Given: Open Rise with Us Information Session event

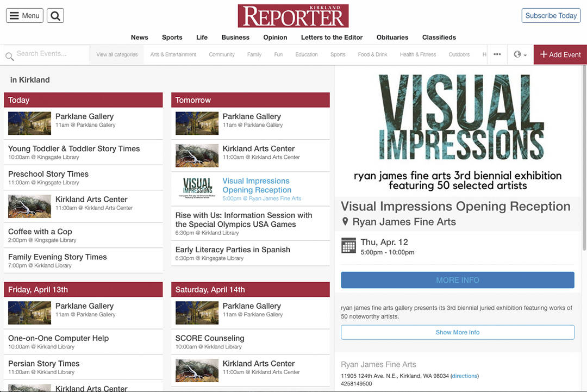Looking at the screenshot, I should click(x=251, y=223).
